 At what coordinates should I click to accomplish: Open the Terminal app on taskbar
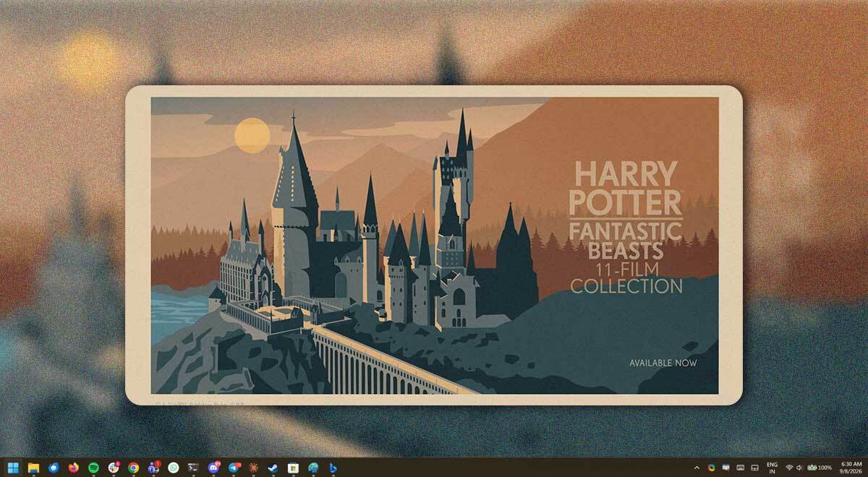click(193, 468)
